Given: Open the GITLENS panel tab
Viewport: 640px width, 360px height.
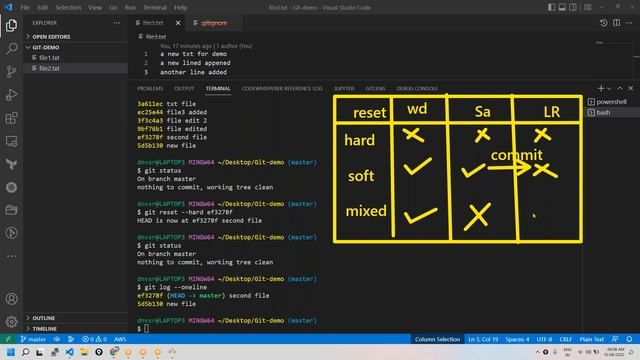Looking at the screenshot, I should tap(375, 89).
